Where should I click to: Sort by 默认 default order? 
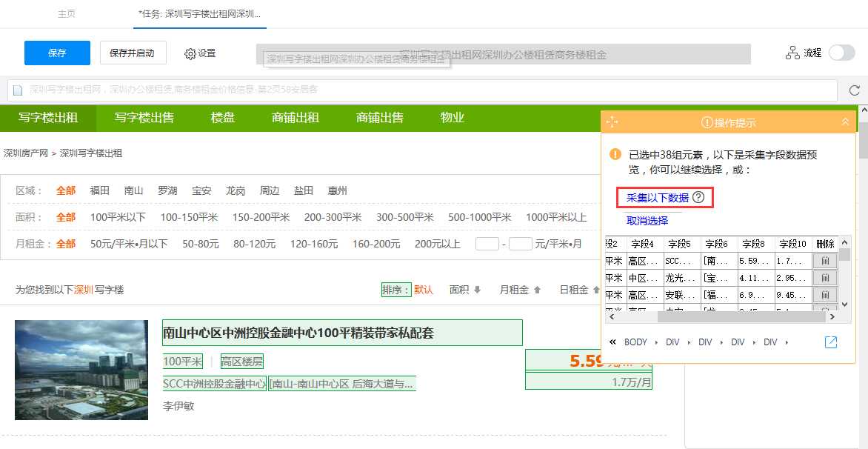coord(424,290)
